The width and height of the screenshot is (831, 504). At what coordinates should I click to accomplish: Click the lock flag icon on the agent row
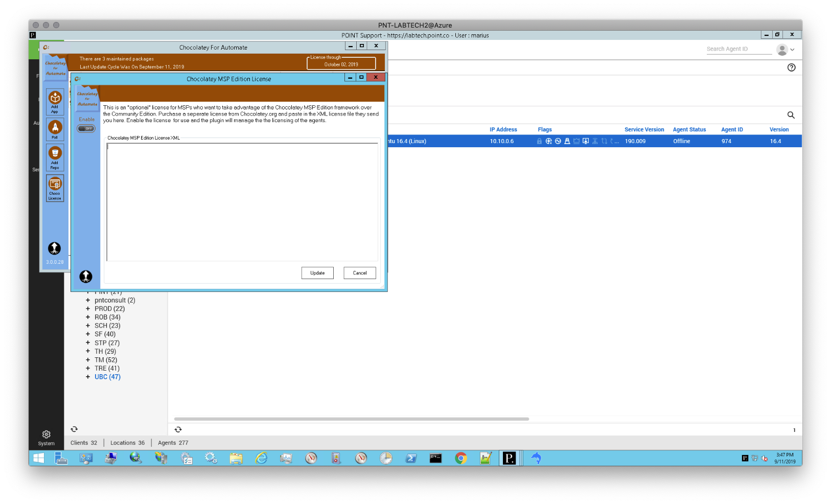[x=539, y=141]
